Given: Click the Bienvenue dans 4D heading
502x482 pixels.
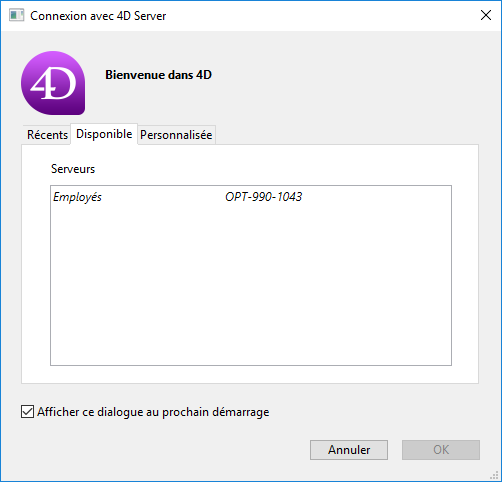Looking at the screenshot, I should coord(158,75).
